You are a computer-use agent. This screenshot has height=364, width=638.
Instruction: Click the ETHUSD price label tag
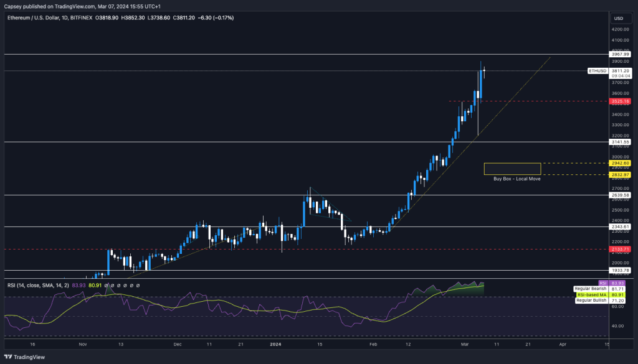point(597,71)
